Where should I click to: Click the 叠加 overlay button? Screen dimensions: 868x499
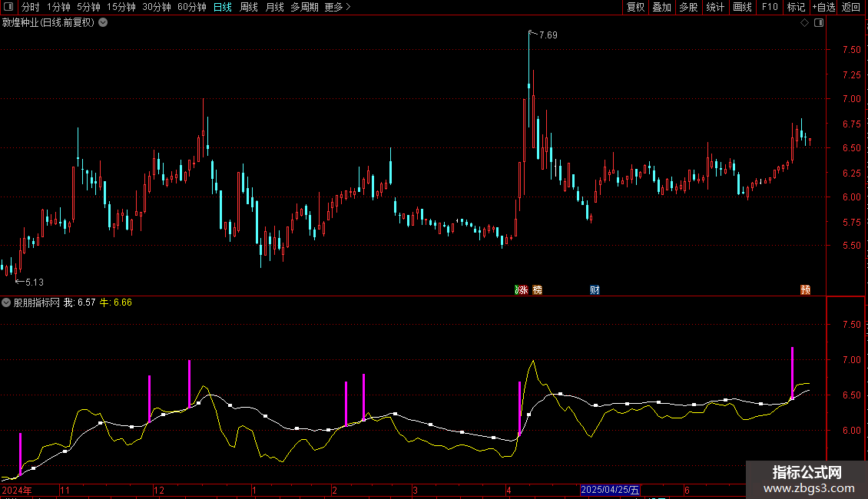tap(661, 7)
